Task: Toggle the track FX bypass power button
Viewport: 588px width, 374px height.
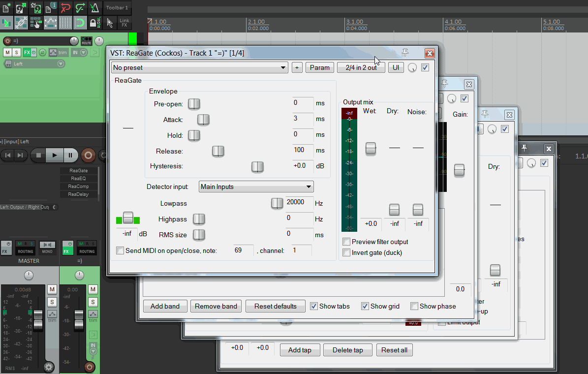Action: click(x=34, y=53)
